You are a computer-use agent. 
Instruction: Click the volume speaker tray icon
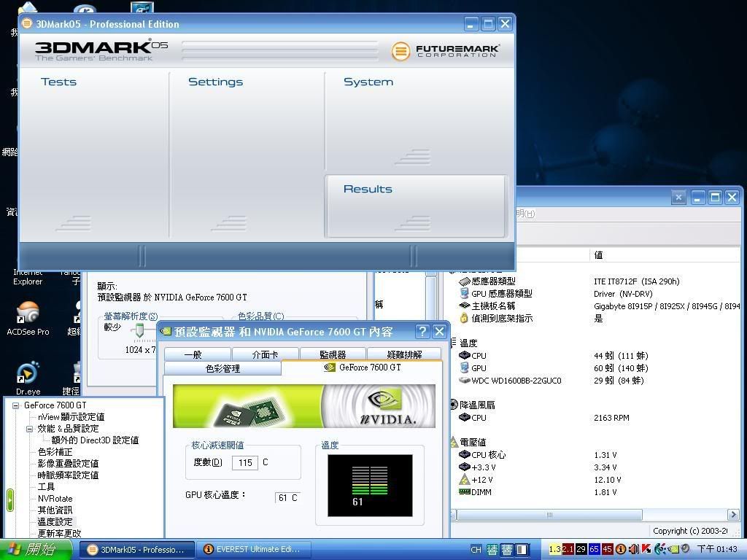pos(634,549)
